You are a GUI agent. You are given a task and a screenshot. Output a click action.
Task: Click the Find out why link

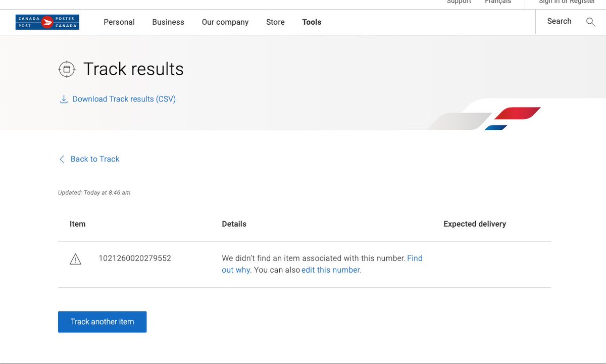tap(322, 264)
